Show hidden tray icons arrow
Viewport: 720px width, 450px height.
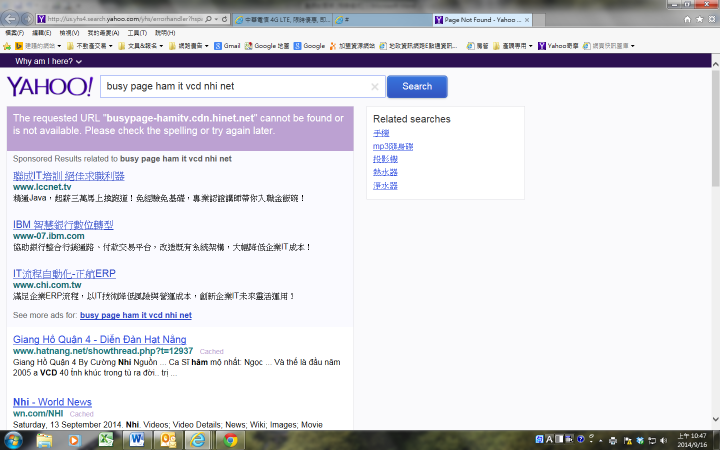601,441
